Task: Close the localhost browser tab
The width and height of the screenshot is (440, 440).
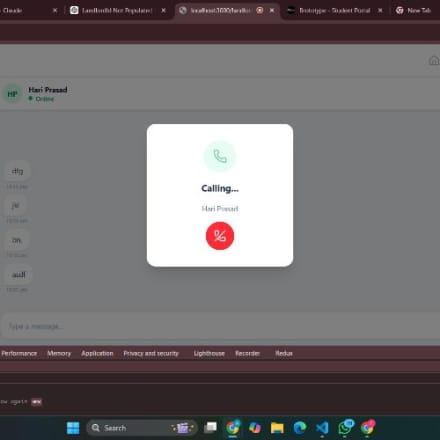Action: pos(272,10)
